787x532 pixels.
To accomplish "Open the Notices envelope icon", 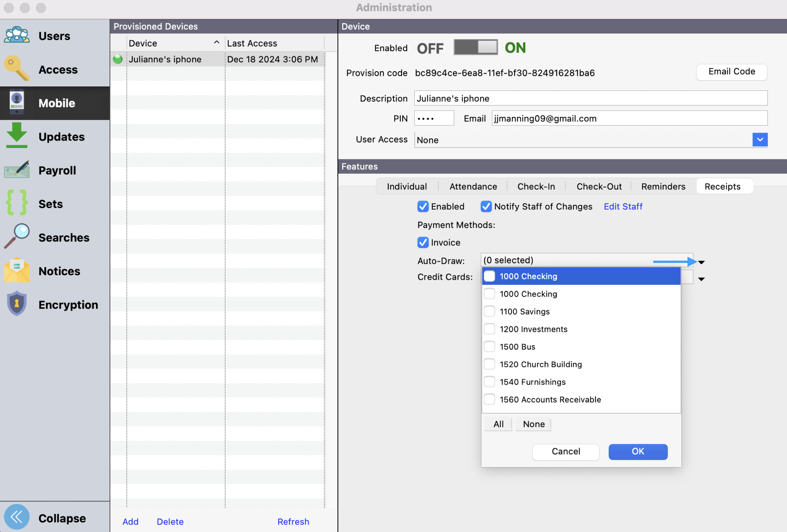I will point(17,270).
